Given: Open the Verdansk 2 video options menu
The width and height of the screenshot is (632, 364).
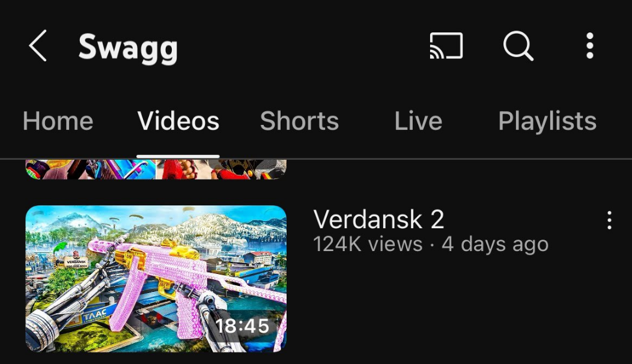Looking at the screenshot, I should [609, 220].
